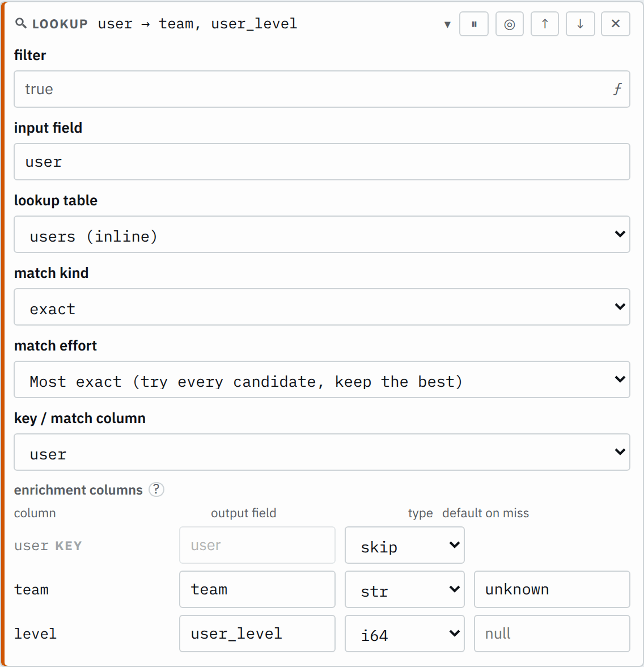Move the LOOKUP step up
Viewport: 644px width, 667px height.
click(545, 24)
